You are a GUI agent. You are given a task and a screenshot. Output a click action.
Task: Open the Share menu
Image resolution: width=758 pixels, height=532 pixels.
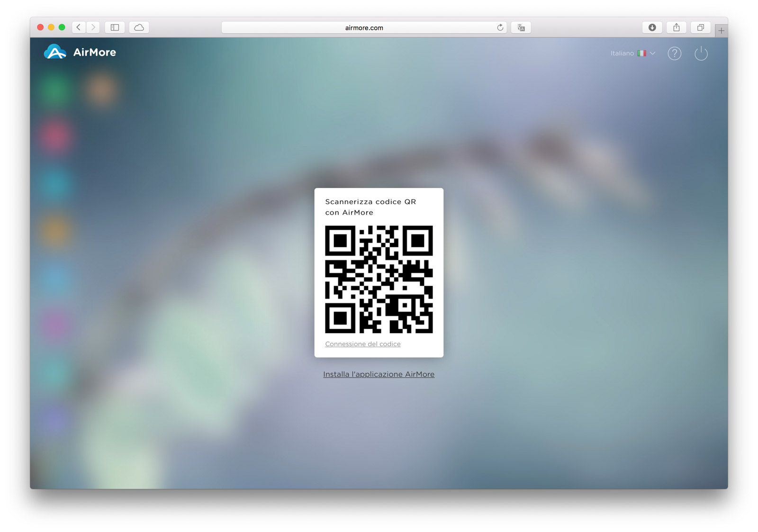click(677, 27)
